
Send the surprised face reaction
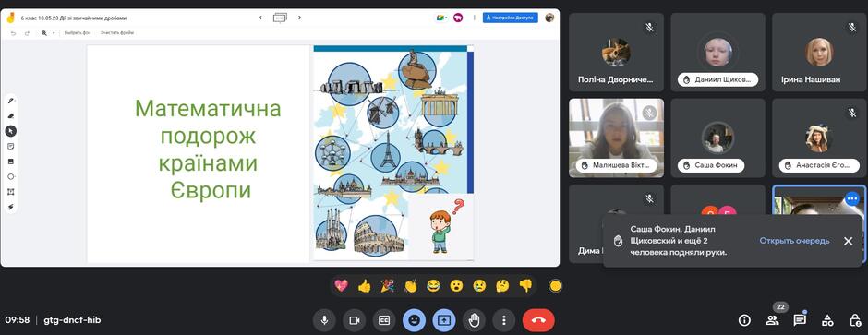[456, 286]
